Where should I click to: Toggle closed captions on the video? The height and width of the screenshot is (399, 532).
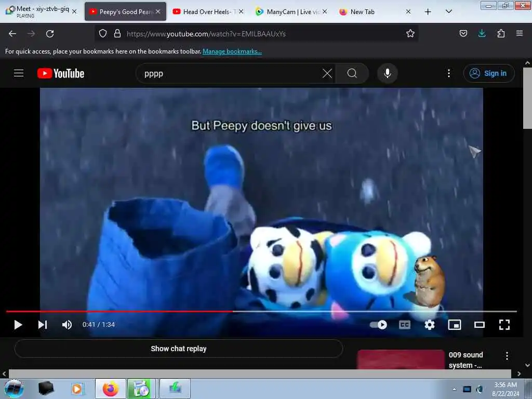tap(404, 325)
